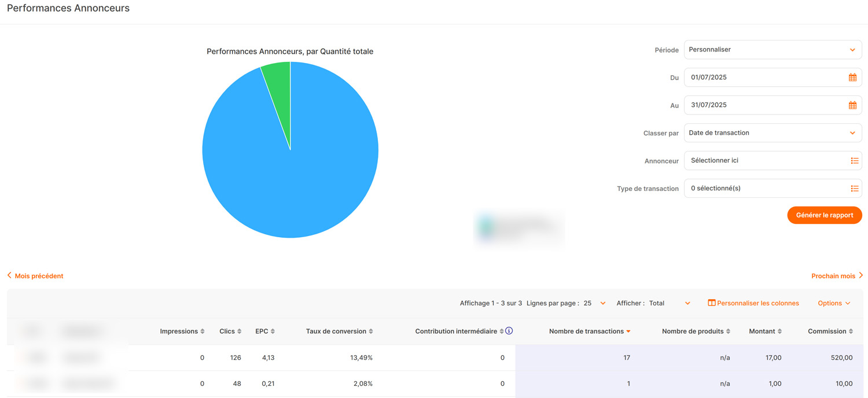Click Générer le rapport button
Image resolution: width=868 pixels, height=398 pixels.
pyautogui.click(x=824, y=215)
